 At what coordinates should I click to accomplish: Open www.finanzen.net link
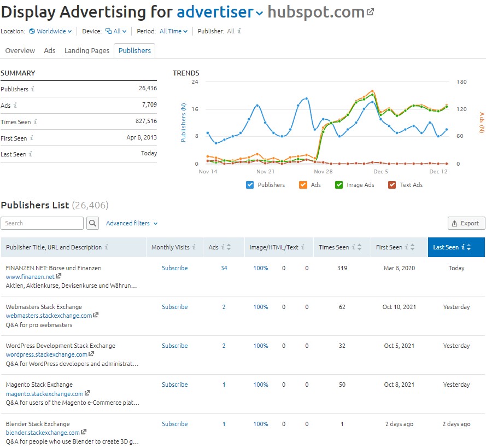[x=30, y=277]
